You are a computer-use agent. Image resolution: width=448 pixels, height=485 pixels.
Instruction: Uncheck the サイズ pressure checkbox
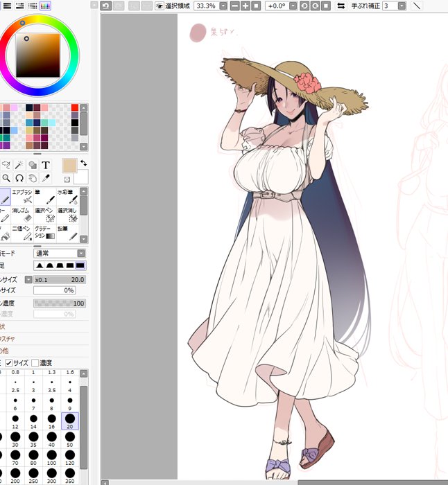(x=9, y=363)
